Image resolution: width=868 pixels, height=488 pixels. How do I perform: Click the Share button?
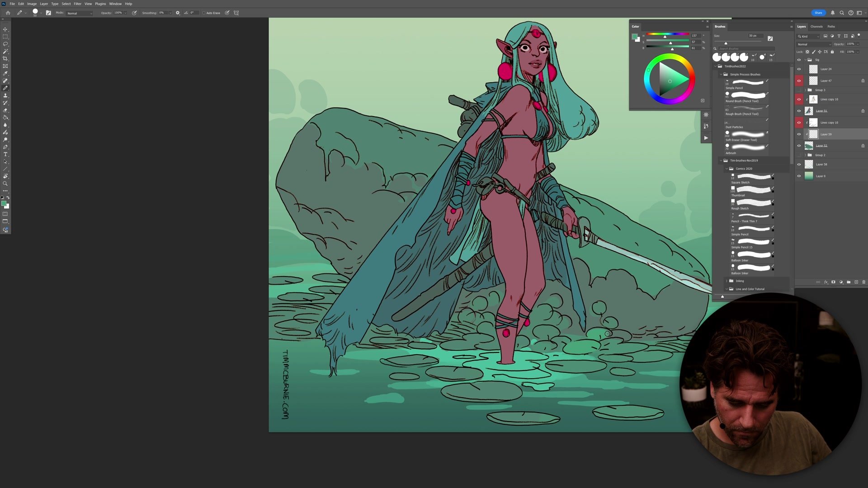[x=818, y=13]
